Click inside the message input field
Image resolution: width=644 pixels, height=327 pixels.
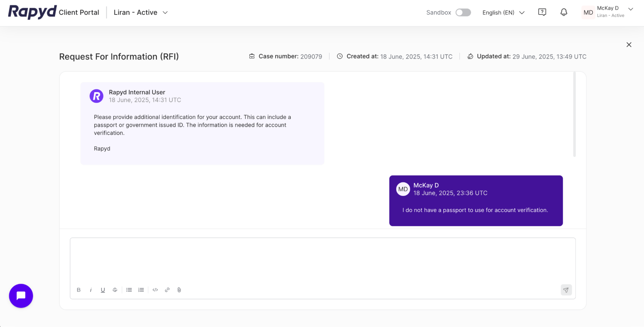pyautogui.click(x=322, y=259)
